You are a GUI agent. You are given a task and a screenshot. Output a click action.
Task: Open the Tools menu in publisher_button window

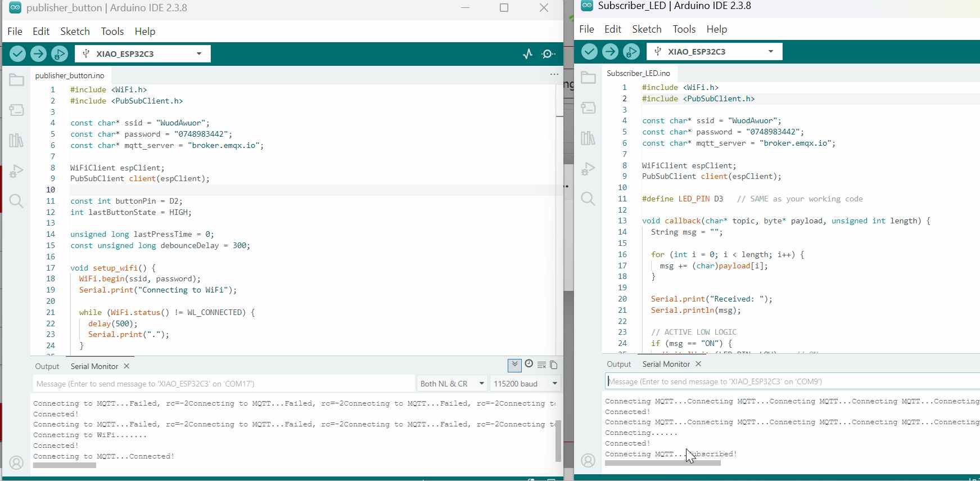112,32
